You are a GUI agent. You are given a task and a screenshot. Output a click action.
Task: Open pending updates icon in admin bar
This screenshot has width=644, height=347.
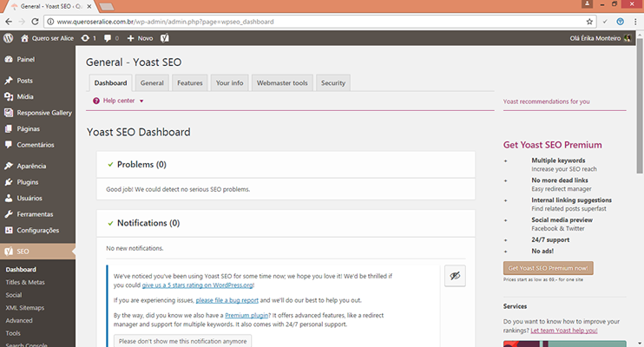85,38
